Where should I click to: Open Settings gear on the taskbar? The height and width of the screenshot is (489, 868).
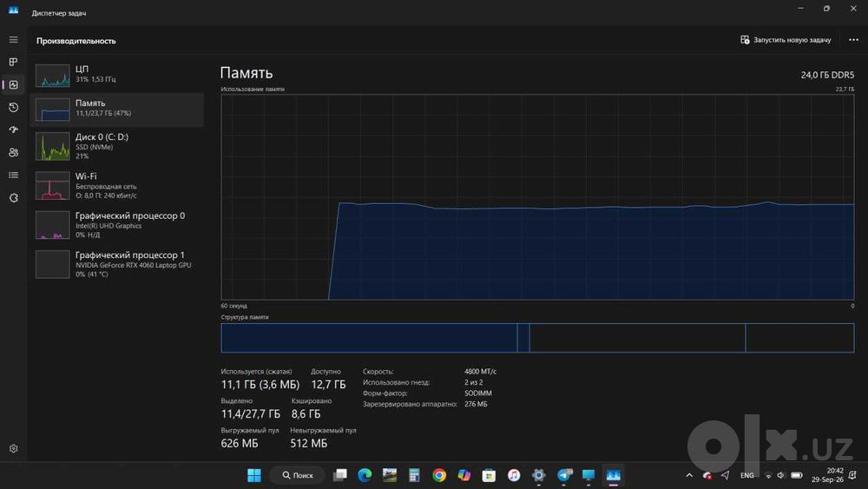click(x=539, y=475)
